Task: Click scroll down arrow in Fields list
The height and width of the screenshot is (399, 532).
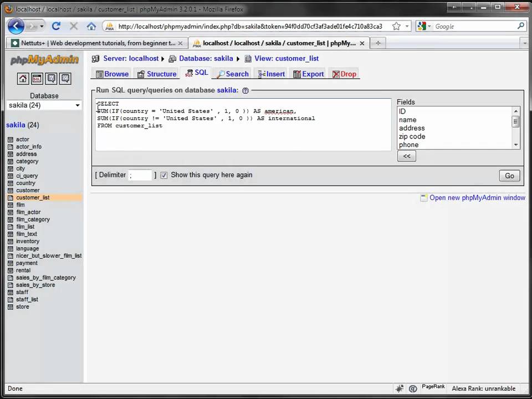Action: [516, 145]
